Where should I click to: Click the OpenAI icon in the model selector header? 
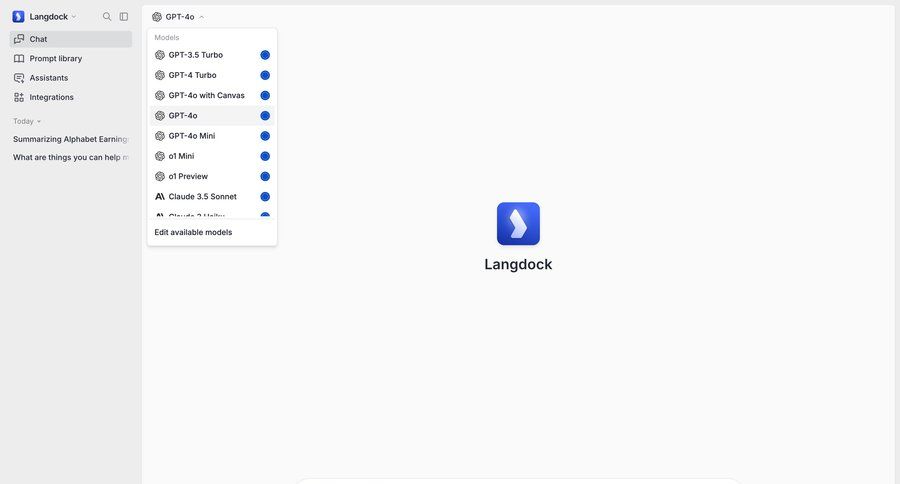157,17
